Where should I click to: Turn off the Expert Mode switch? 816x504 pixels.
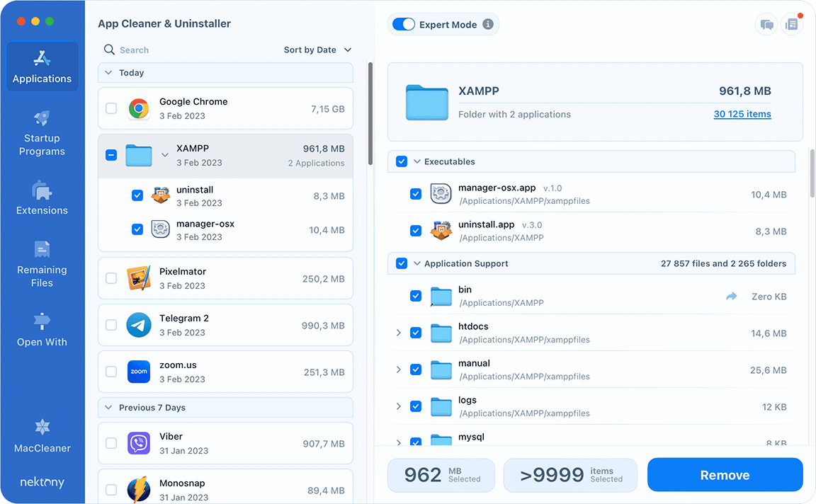403,24
